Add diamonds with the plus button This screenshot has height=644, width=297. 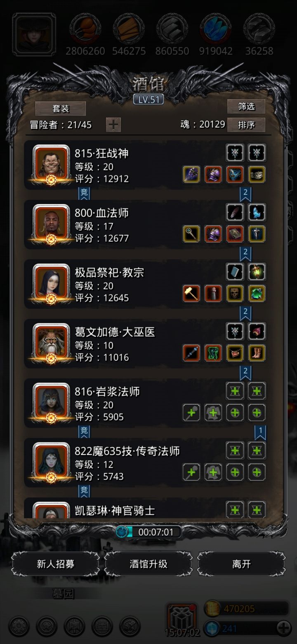point(283,628)
